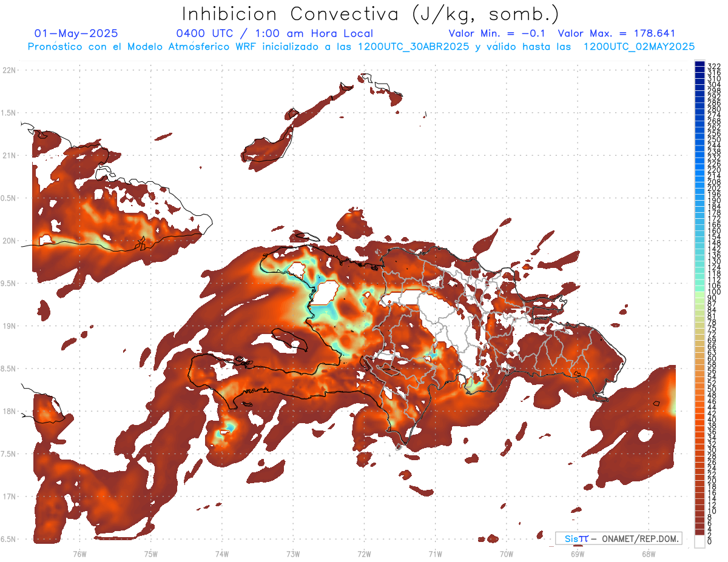The image size is (728, 562).
Task: Click the '19N' latitude label
Action: coord(10,326)
